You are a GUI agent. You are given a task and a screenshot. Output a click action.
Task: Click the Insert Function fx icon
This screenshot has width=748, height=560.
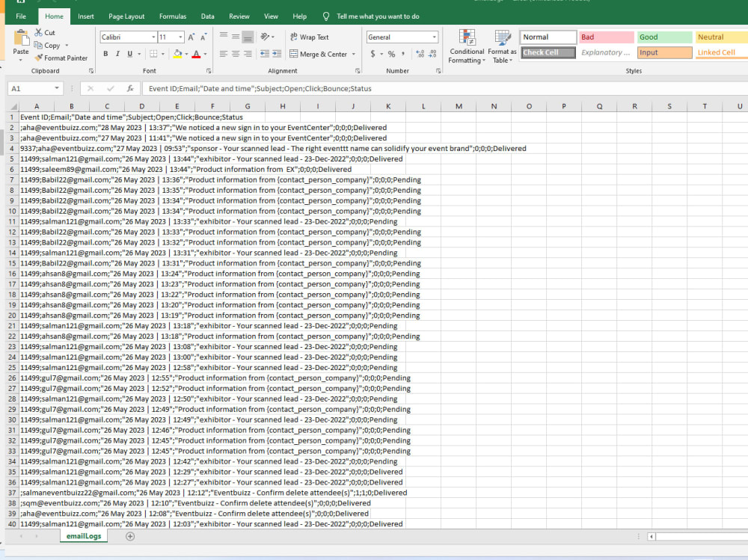click(x=129, y=88)
